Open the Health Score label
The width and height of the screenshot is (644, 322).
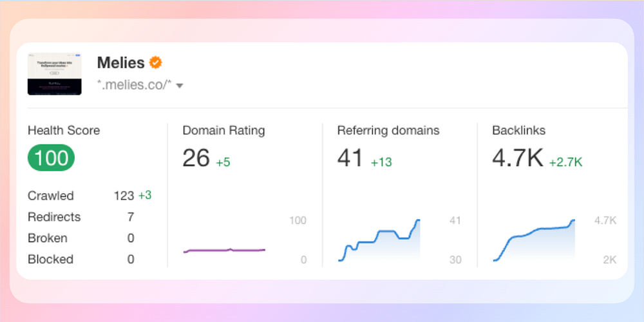64,131
